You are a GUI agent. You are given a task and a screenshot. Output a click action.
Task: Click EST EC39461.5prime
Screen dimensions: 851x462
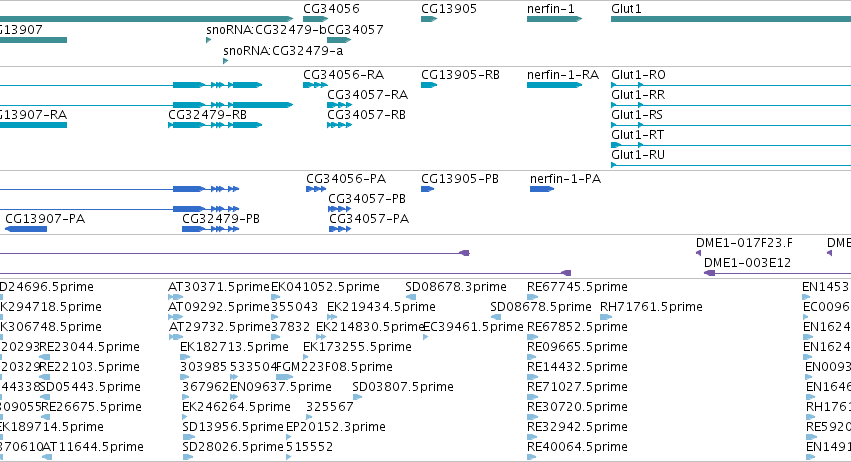point(473,327)
